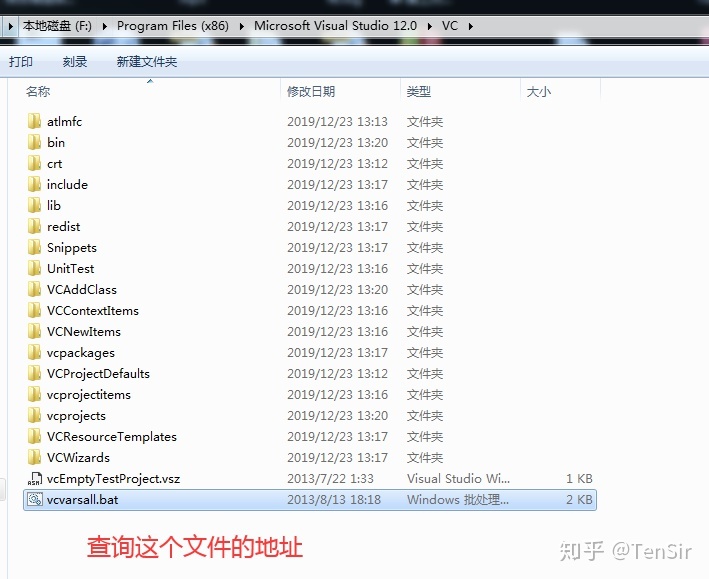Viewport: 709px width, 579px height.
Task: Select the include folder icon
Action: 34,185
